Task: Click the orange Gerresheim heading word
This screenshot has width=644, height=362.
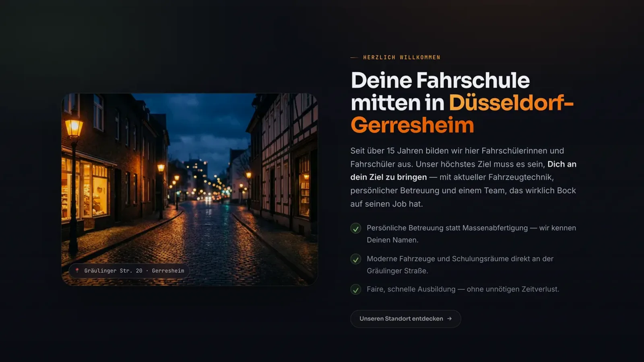Action: 412,125
